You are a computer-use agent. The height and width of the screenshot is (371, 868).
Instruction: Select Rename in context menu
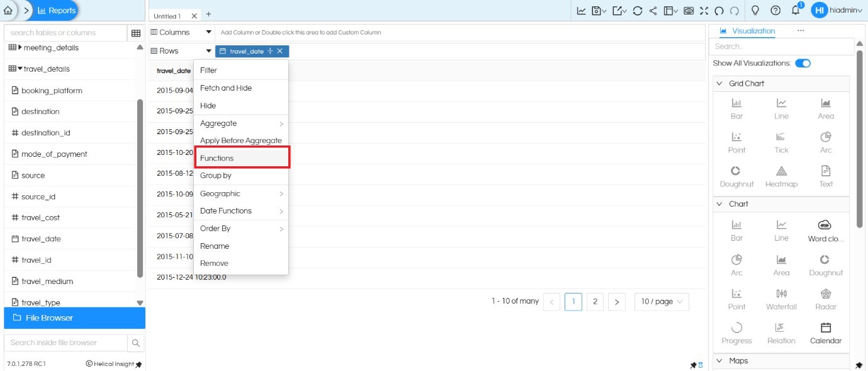coord(241,246)
